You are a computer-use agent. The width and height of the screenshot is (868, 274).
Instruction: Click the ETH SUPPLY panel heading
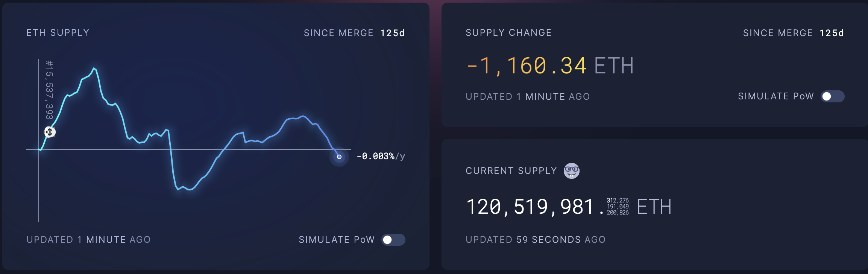coord(58,33)
